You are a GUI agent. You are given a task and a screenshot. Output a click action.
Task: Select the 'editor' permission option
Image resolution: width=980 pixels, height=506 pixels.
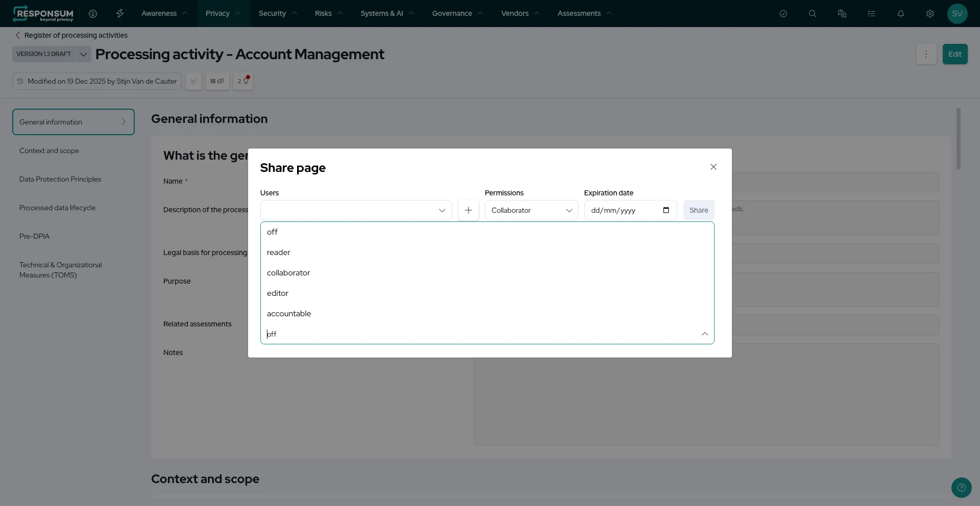click(278, 293)
